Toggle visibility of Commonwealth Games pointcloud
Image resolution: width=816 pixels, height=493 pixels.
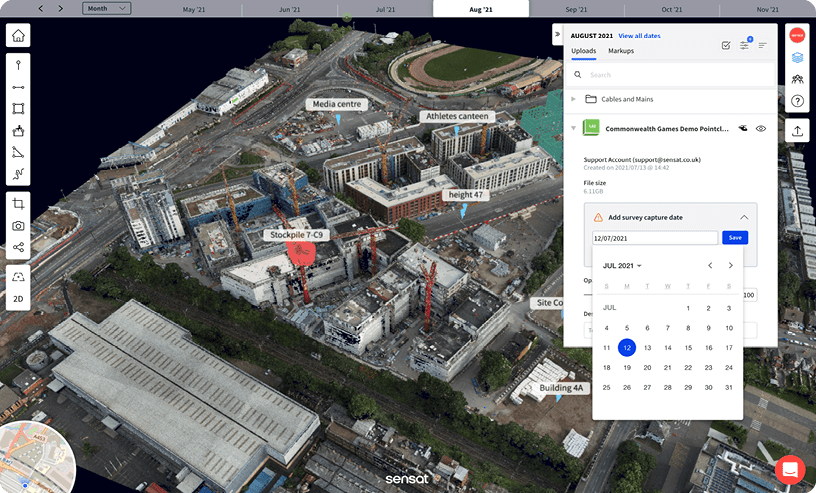tap(761, 129)
